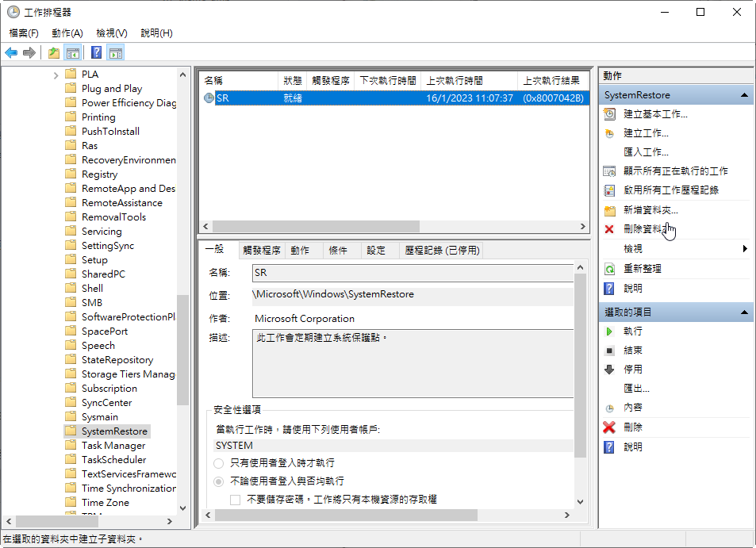Expand the PLA folder tree node
756x548 pixels.
tap(56, 75)
